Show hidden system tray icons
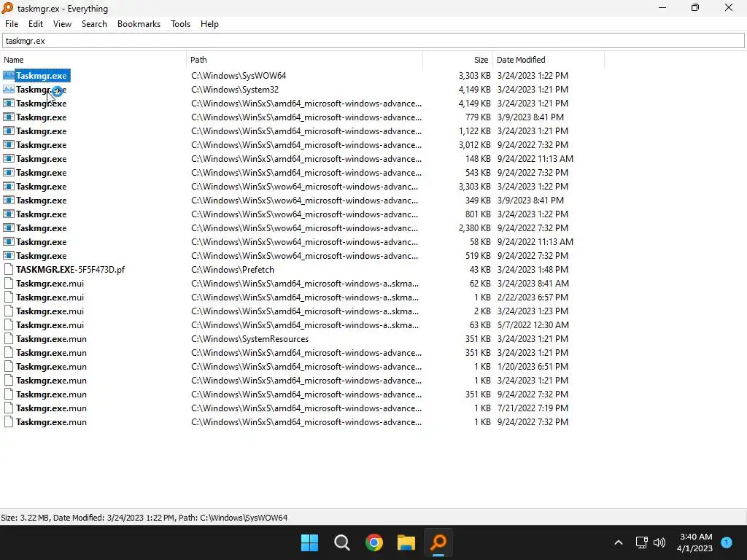The width and height of the screenshot is (747, 560). pos(619,542)
